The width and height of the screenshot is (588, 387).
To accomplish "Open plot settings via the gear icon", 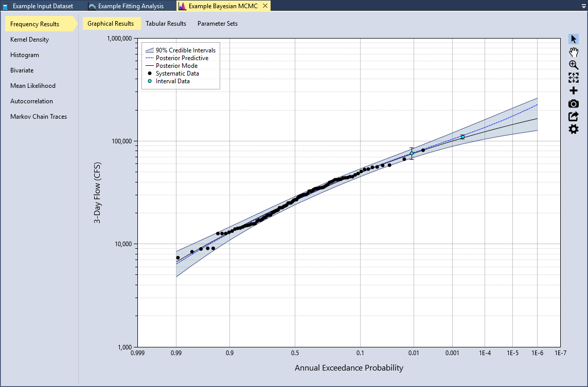I will click(x=573, y=129).
